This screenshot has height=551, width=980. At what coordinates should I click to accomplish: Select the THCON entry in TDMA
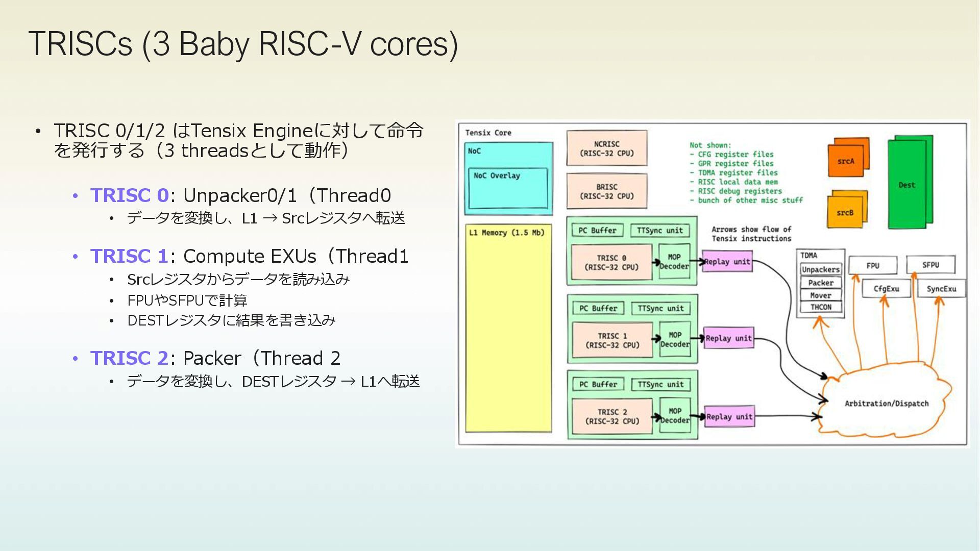coord(820,307)
